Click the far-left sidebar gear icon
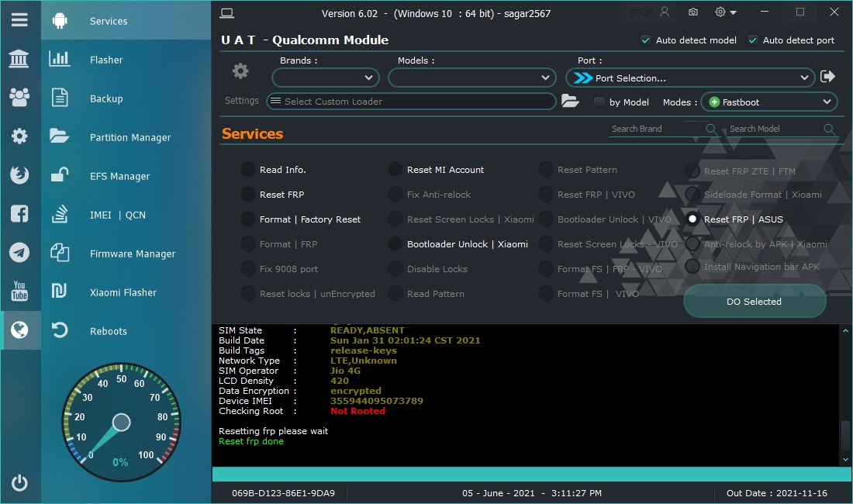This screenshot has height=504, width=853. pos(19,136)
